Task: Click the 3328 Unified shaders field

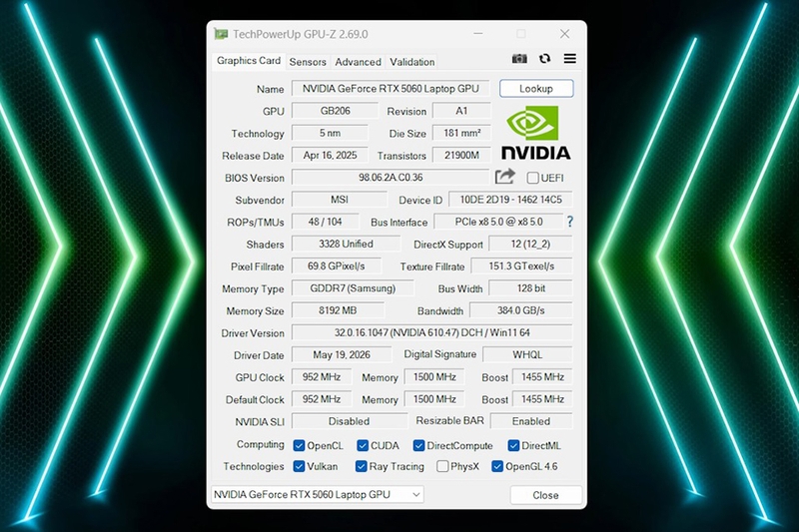Action: point(346,244)
